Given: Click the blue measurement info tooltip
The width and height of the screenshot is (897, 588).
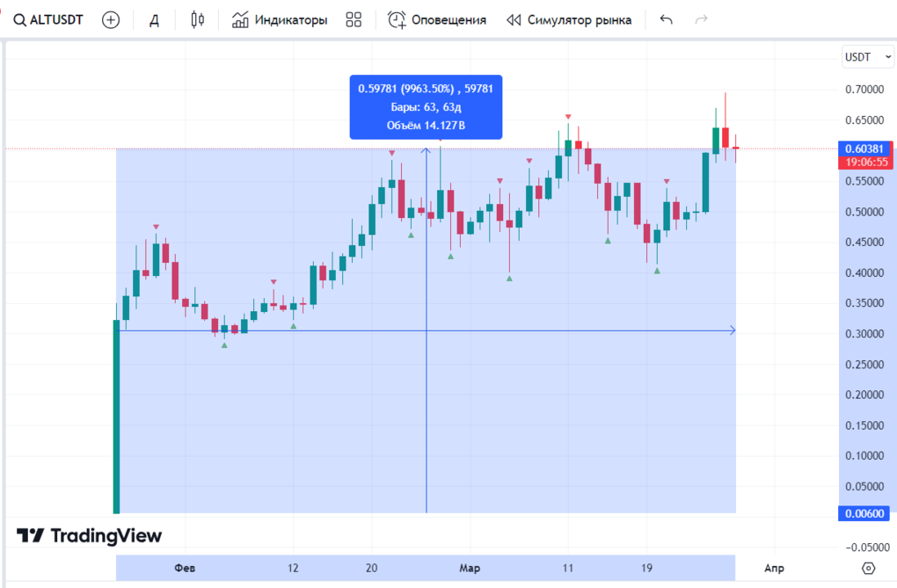Looking at the screenshot, I should point(426,107).
